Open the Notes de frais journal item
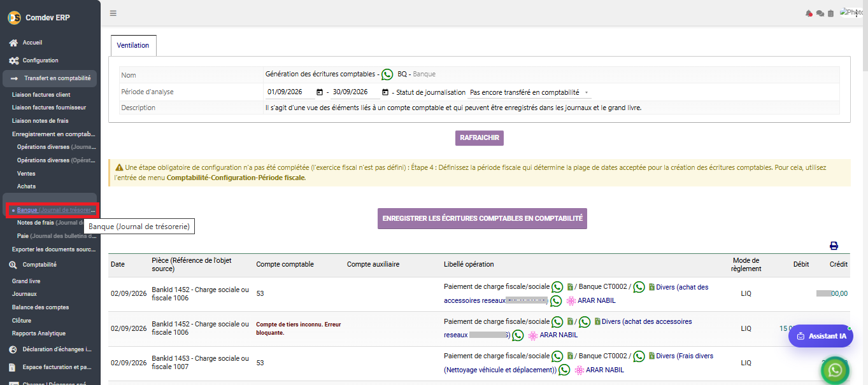 (x=52, y=223)
